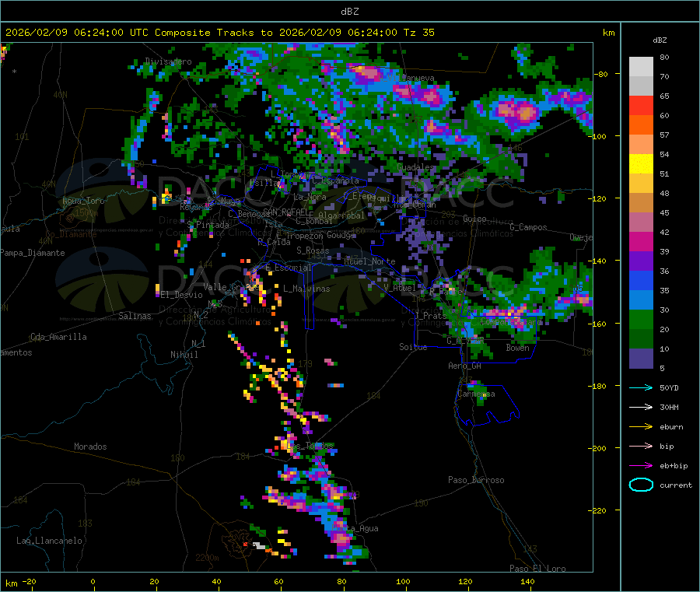Click the Goico map label
The height and width of the screenshot is (592, 700).
[x=474, y=219]
